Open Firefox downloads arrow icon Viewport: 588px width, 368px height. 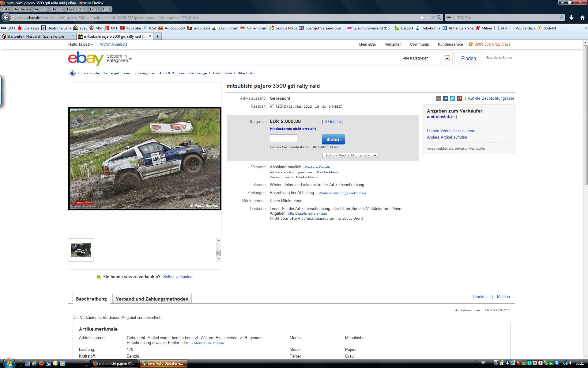[x=571, y=17]
